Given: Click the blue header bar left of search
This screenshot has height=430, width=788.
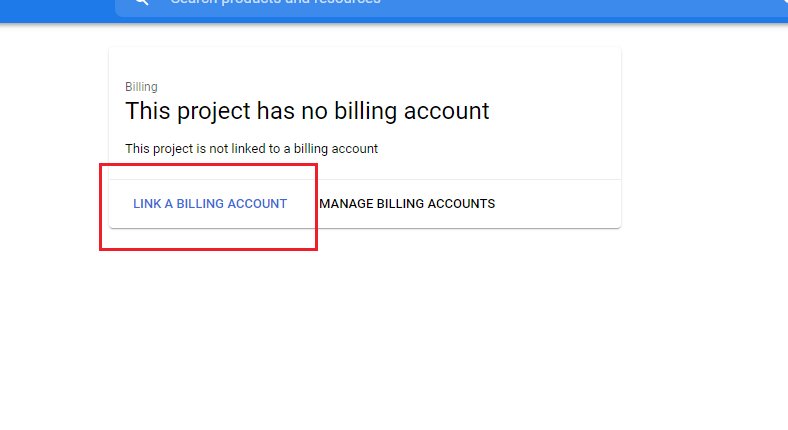Looking at the screenshot, I should click(x=55, y=8).
